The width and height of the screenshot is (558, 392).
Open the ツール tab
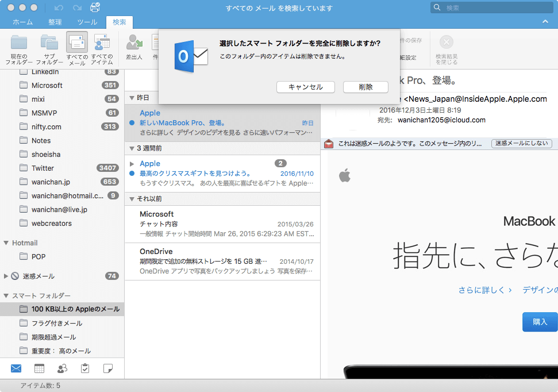[x=87, y=22]
